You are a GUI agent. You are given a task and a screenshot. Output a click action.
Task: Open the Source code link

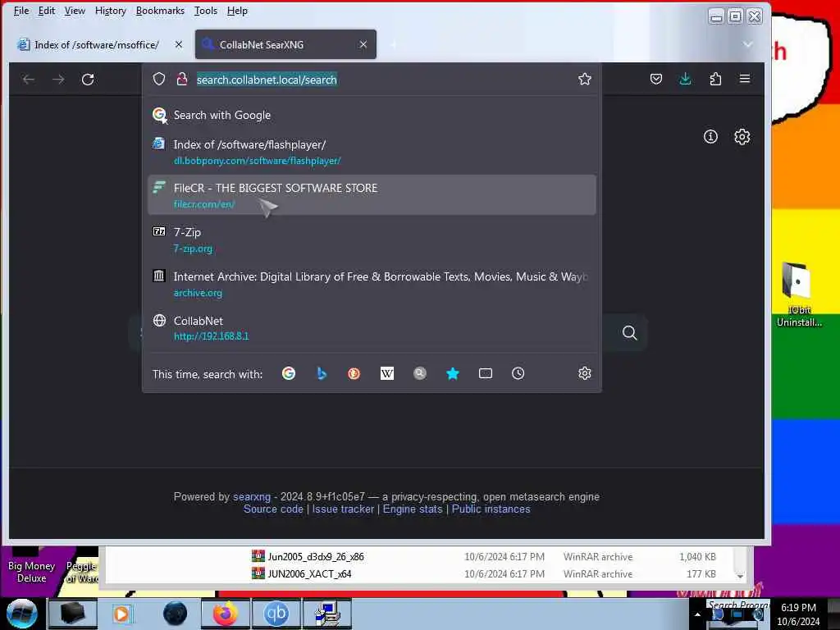click(273, 509)
